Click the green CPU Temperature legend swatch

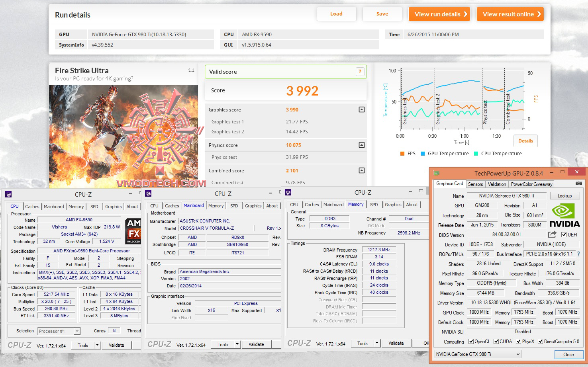click(x=476, y=154)
